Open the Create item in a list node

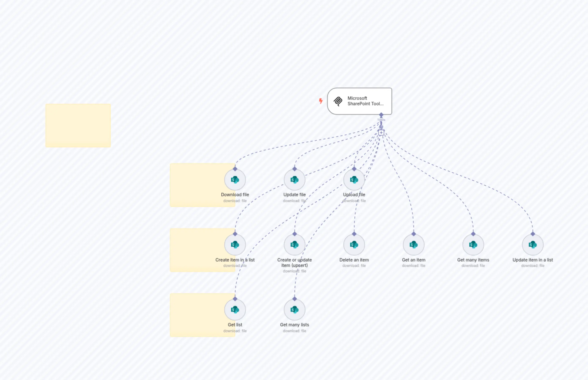point(235,245)
